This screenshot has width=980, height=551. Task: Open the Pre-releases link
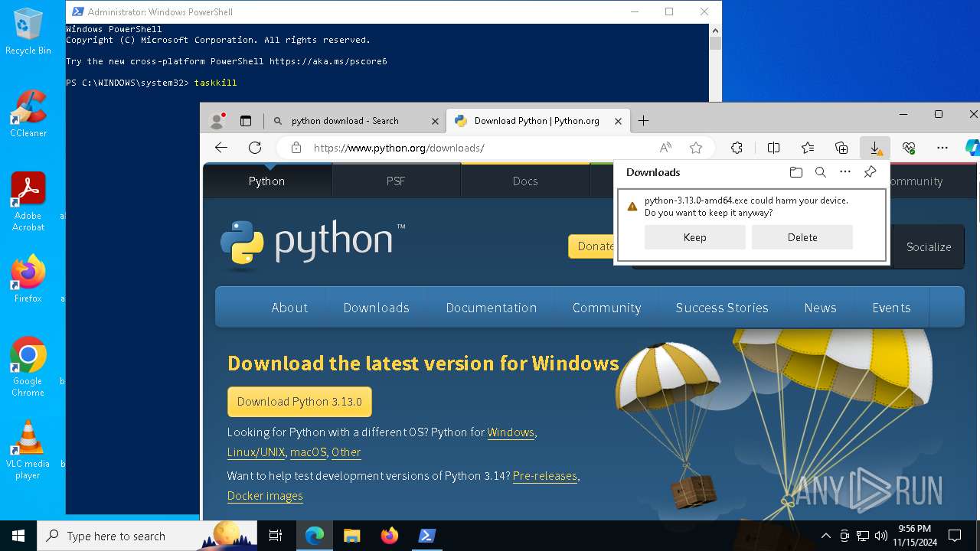[x=545, y=476]
